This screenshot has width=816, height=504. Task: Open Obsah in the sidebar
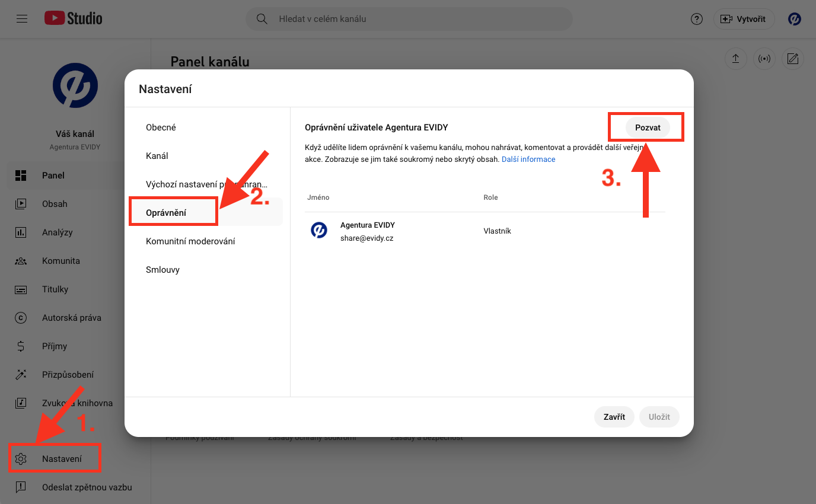(x=55, y=204)
